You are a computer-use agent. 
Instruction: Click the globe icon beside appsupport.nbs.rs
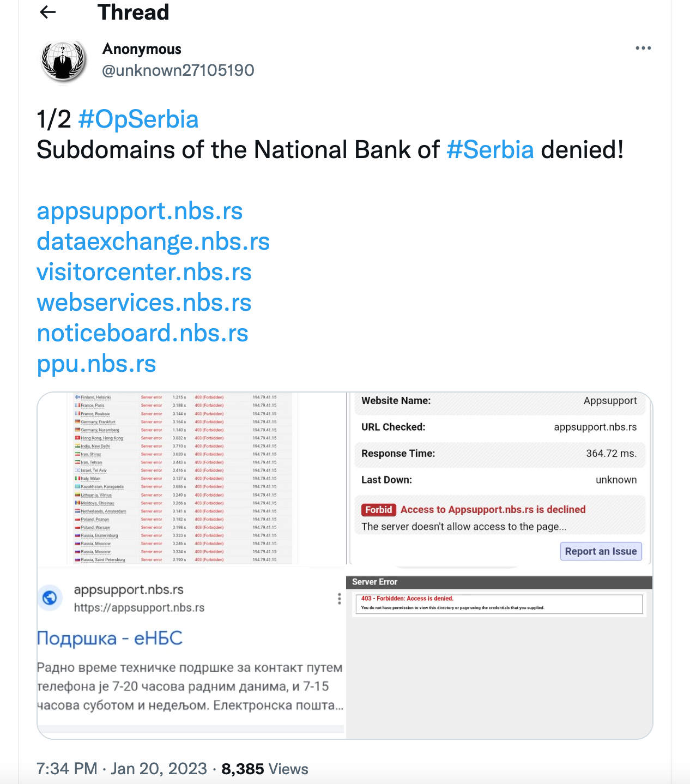click(x=50, y=598)
